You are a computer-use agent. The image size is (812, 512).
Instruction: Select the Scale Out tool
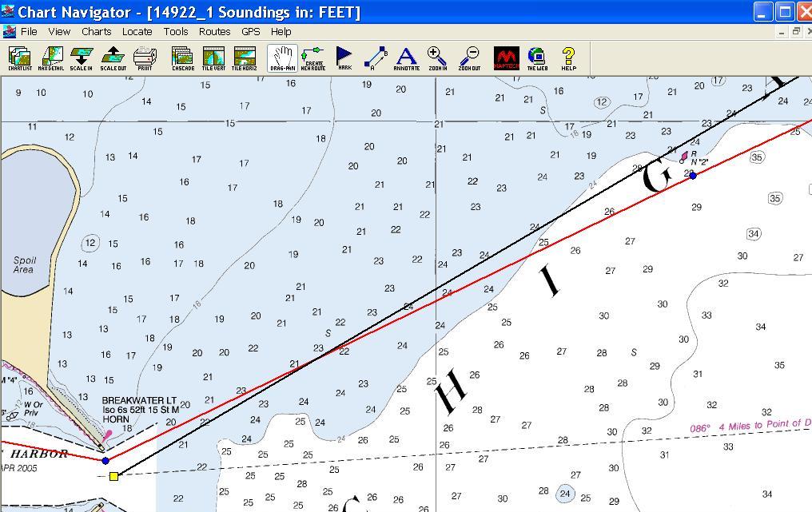[x=113, y=58]
